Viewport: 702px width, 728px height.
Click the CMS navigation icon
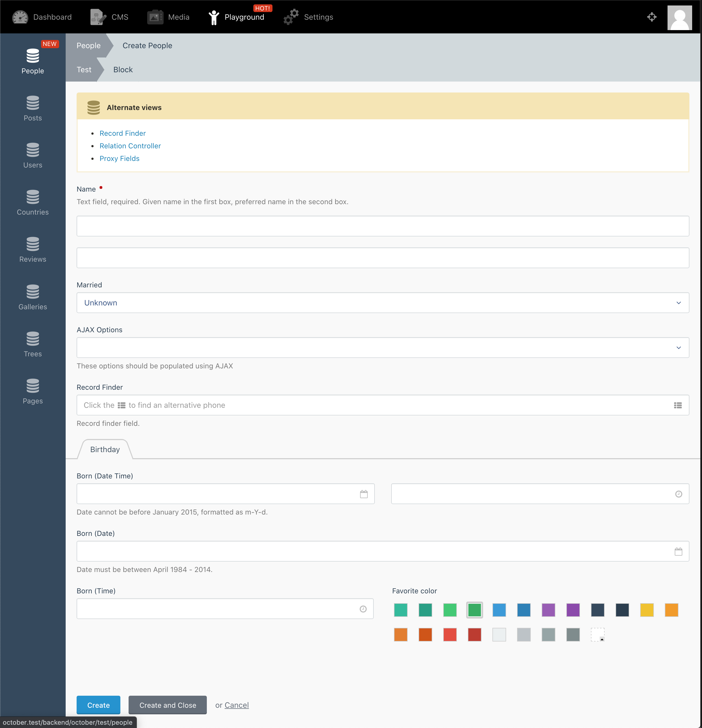click(98, 17)
